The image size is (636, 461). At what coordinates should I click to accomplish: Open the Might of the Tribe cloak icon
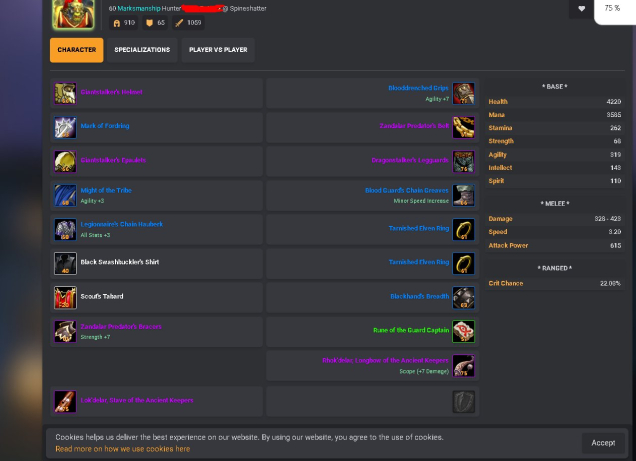pos(65,195)
